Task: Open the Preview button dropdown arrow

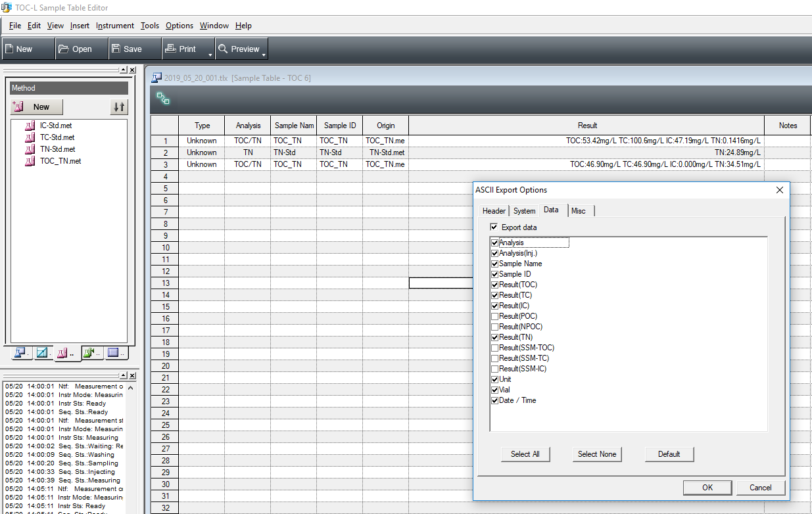Action: [x=264, y=55]
